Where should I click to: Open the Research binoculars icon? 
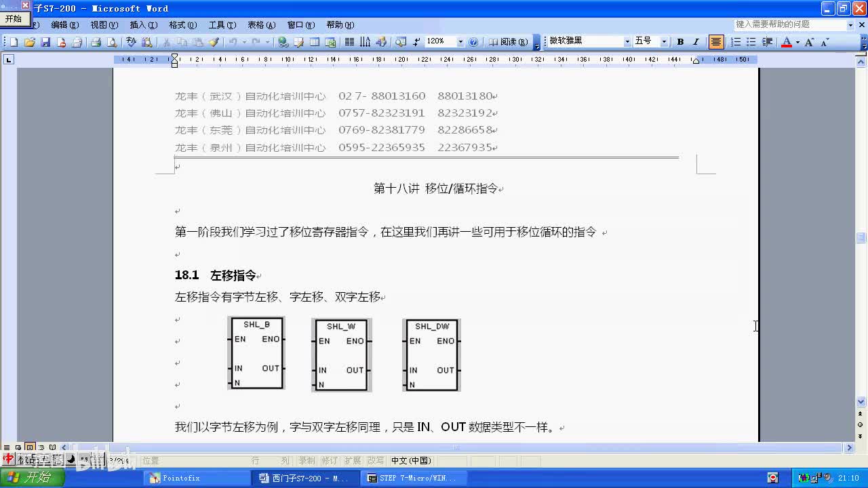[146, 42]
